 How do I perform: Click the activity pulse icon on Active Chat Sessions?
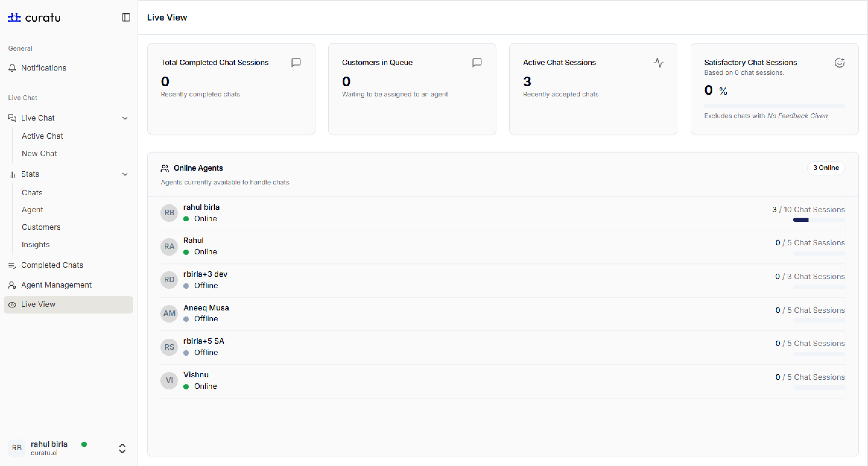click(658, 62)
